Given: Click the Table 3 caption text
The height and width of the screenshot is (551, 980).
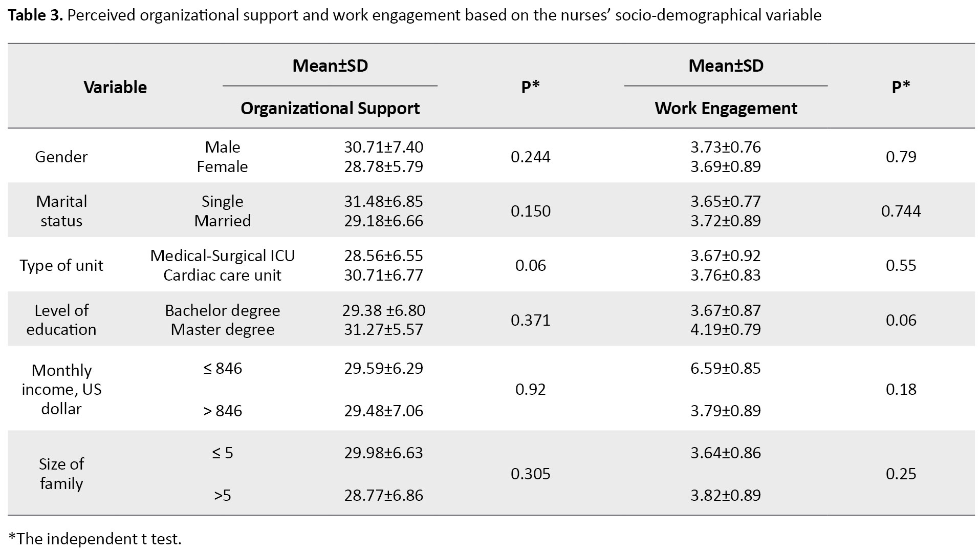Looking at the screenshot, I should [x=415, y=15].
